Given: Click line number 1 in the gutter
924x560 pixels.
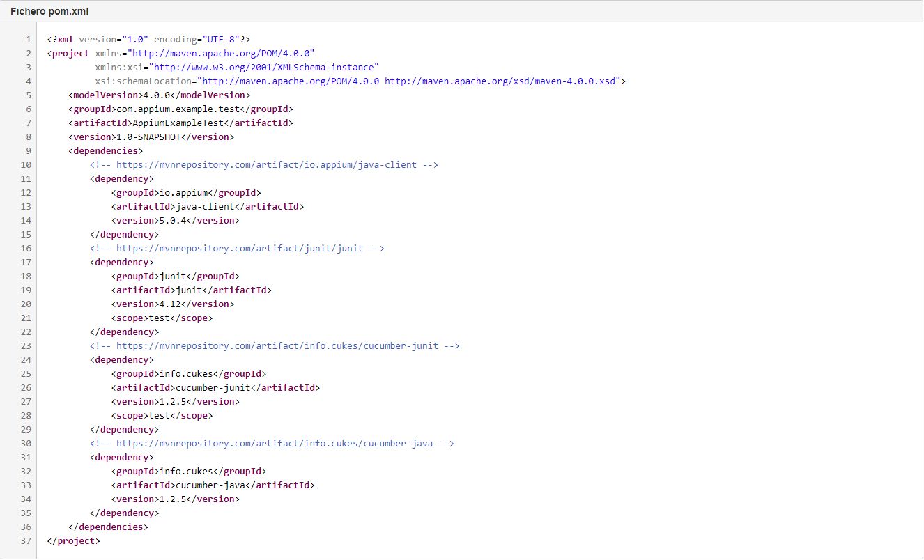Looking at the screenshot, I should point(29,39).
